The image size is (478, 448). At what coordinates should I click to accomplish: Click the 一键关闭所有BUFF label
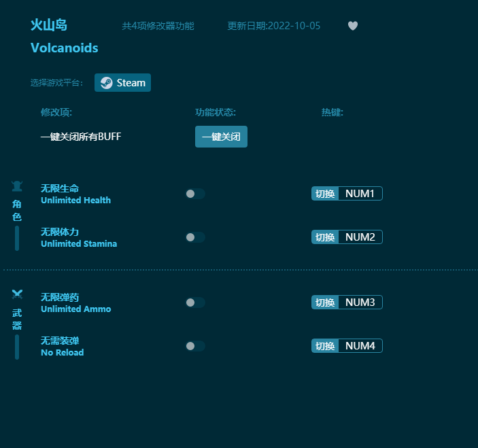pos(81,137)
